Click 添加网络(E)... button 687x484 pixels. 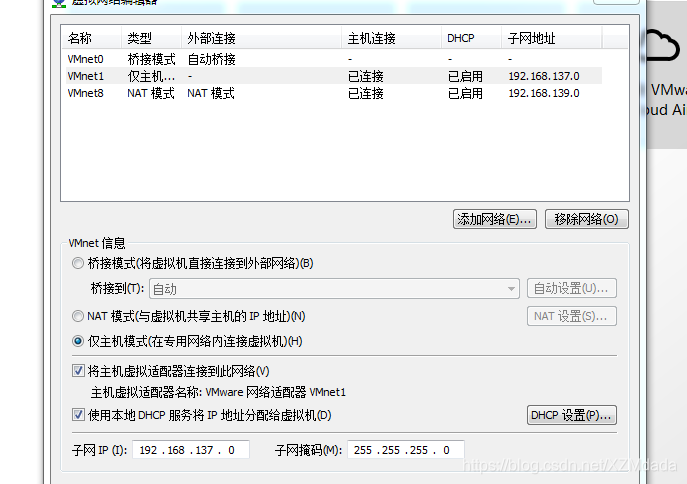tap(495, 219)
